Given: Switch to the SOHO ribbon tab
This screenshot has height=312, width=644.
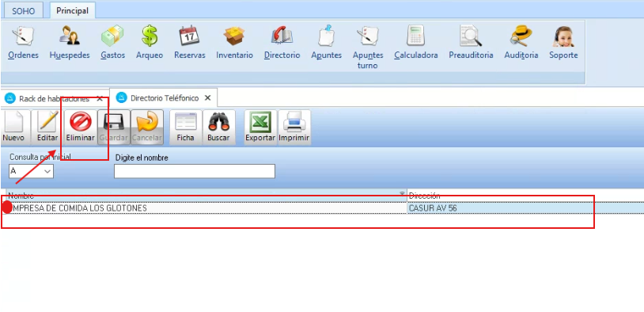Looking at the screenshot, I should (24, 11).
